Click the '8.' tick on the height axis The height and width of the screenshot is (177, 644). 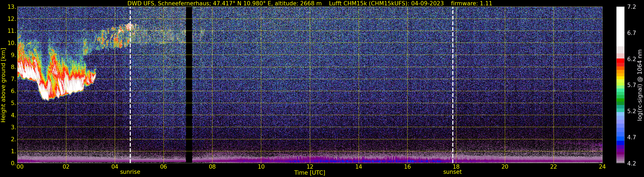(x=13, y=67)
